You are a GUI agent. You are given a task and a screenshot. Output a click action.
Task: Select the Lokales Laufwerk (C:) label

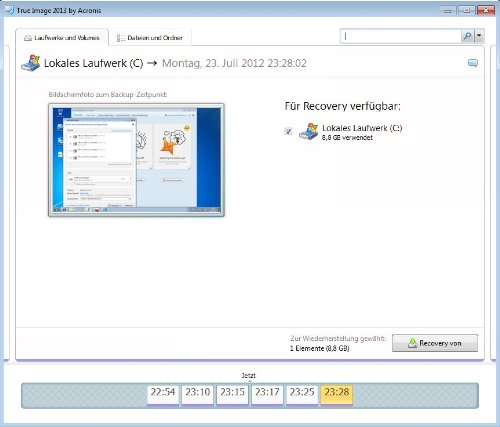[362, 128]
